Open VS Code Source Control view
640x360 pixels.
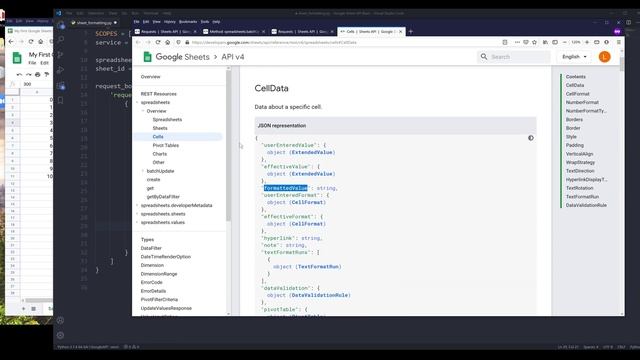pos(61,55)
